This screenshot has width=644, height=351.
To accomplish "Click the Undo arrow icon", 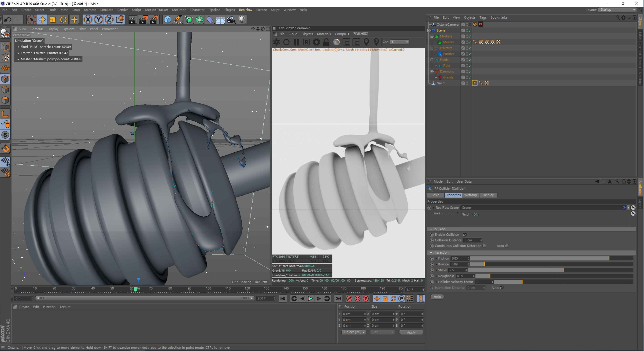I will tap(8, 19).
